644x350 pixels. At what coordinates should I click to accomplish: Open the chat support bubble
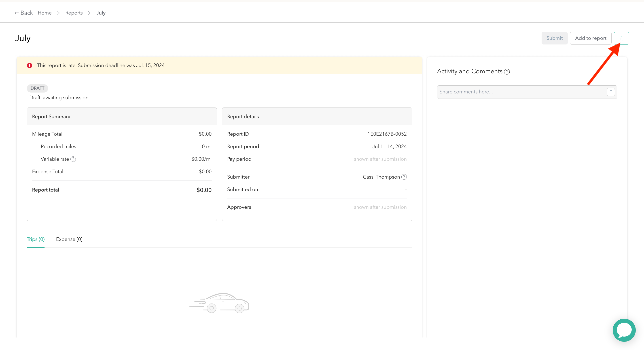[624, 330]
